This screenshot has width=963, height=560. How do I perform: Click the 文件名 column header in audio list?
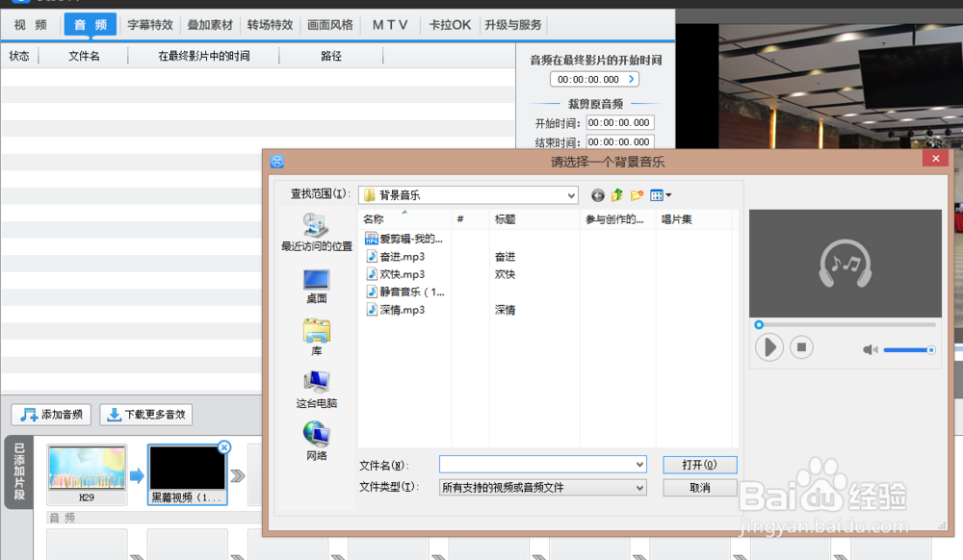pos(84,56)
